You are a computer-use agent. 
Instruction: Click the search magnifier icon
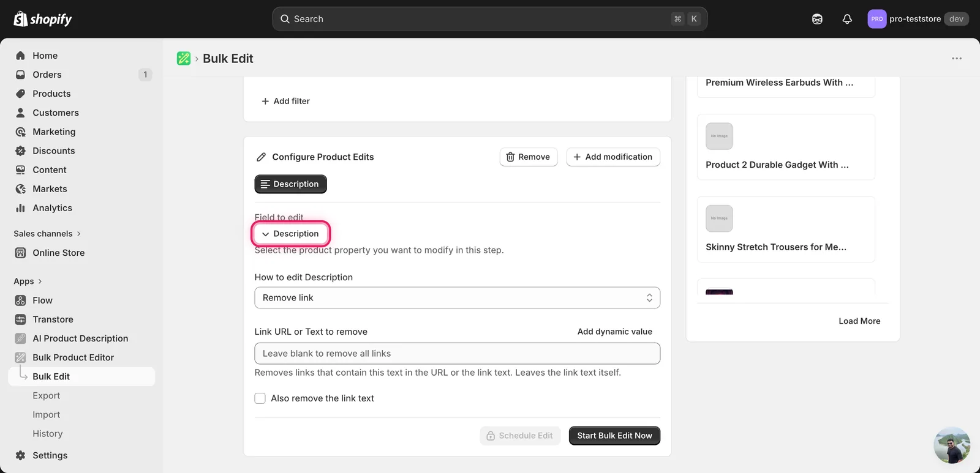(x=285, y=19)
